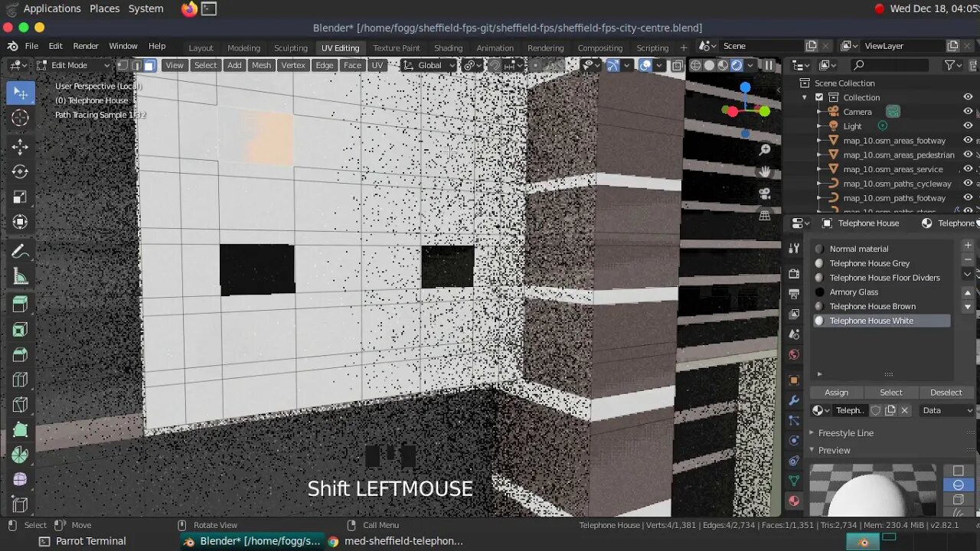Select the Select Box tool
980x551 pixels.
point(21,93)
